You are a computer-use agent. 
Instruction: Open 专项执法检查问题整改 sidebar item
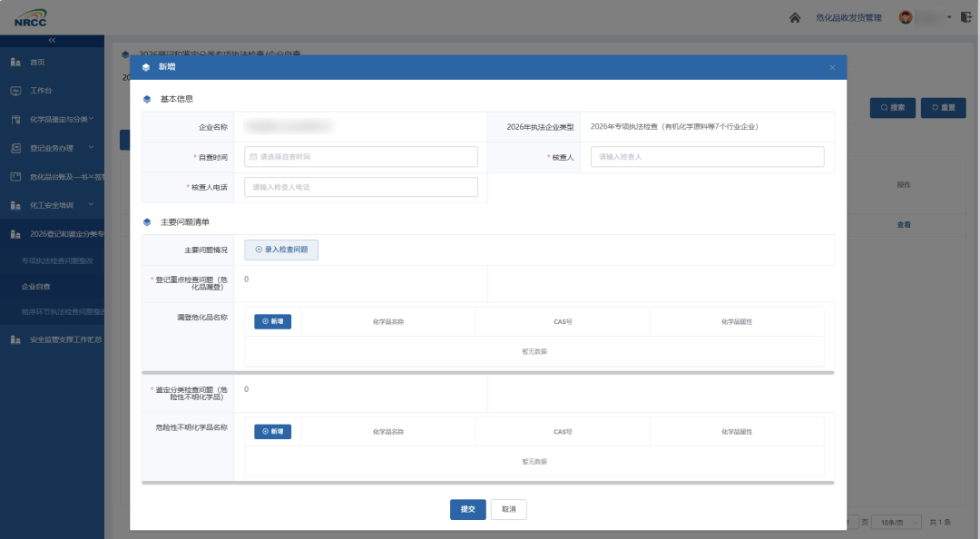[57, 260]
